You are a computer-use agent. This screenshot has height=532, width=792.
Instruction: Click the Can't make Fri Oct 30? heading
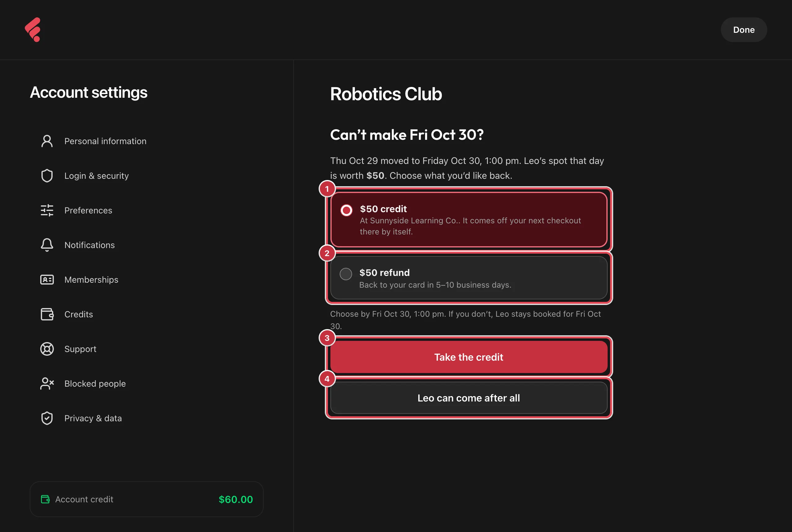[x=407, y=135]
